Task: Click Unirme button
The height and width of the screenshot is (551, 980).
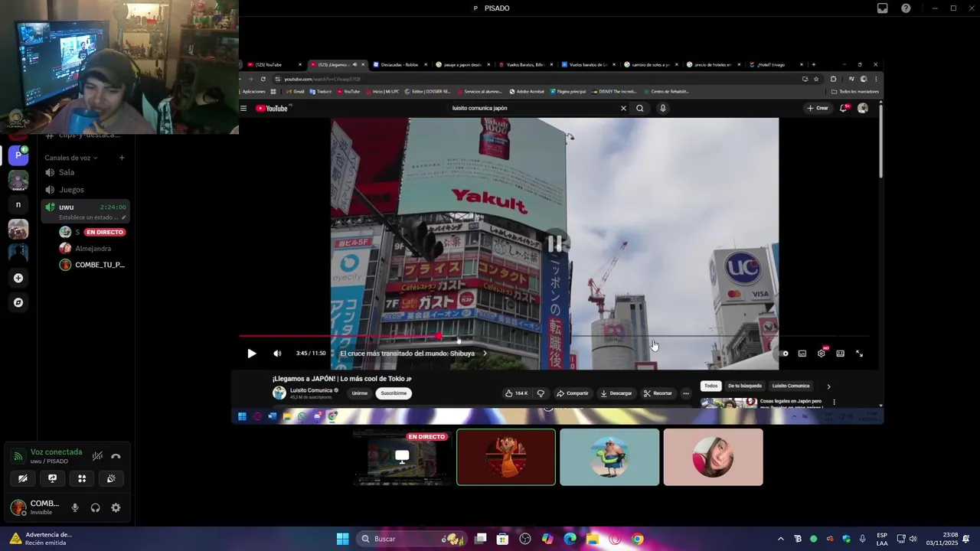Action: (359, 393)
